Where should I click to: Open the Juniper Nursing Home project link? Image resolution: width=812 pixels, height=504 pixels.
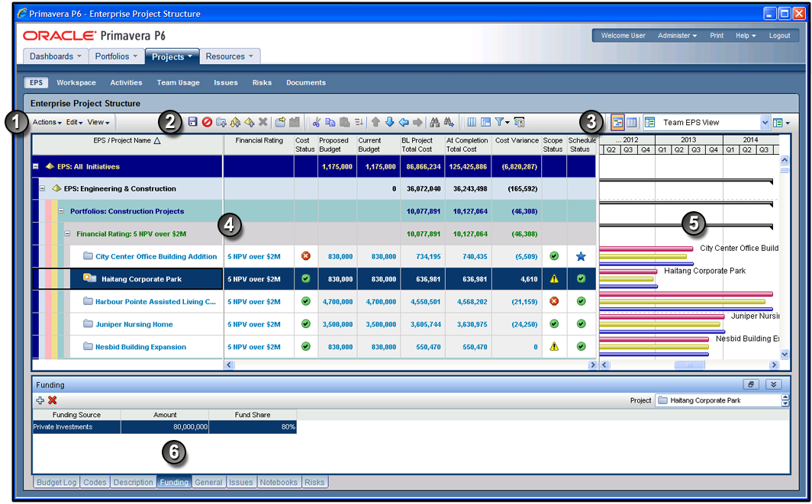click(134, 325)
